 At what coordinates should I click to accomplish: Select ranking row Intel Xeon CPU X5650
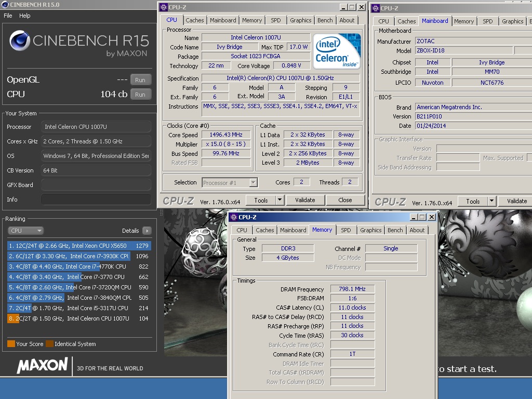click(x=79, y=246)
